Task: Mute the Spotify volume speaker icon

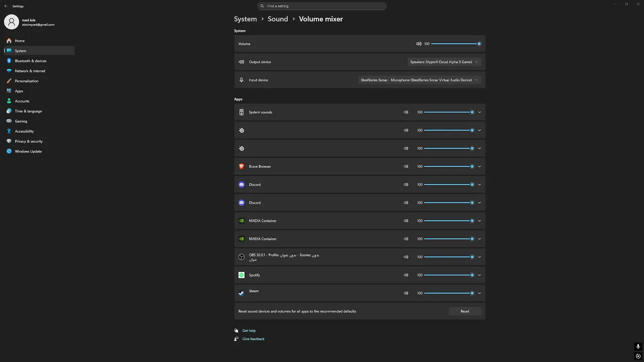Action: pos(406,275)
